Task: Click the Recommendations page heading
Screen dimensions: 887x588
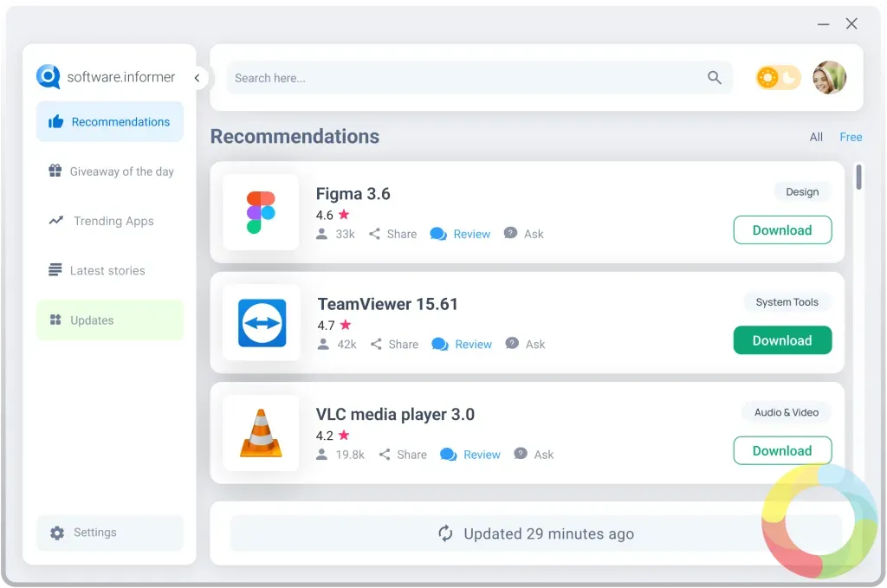Action: point(295,136)
